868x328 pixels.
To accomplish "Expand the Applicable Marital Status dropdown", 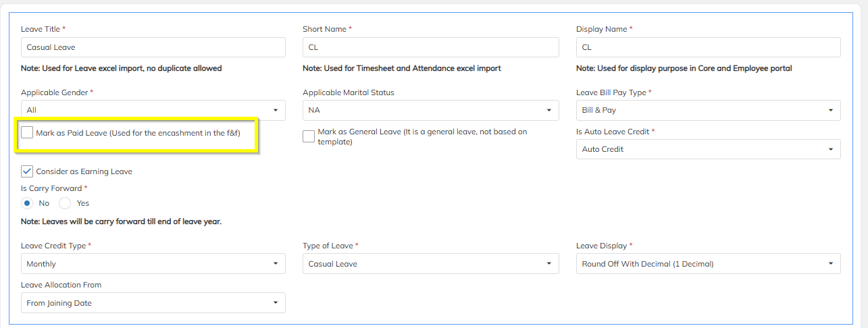I will pyautogui.click(x=430, y=110).
